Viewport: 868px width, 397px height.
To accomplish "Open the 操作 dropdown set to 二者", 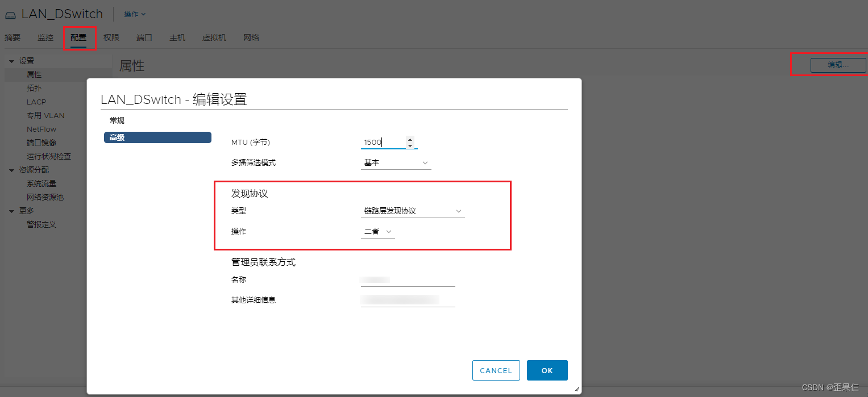I will [x=378, y=231].
